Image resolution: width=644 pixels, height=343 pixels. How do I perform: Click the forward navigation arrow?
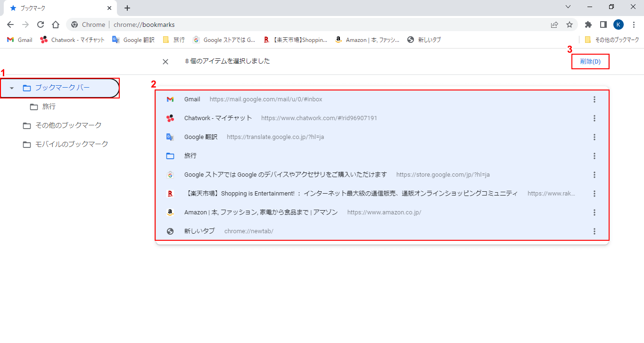click(25, 24)
